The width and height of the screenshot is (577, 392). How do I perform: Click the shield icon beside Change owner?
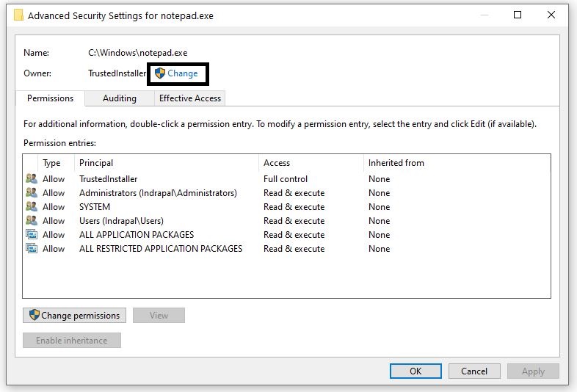pyautogui.click(x=160, y=73)
